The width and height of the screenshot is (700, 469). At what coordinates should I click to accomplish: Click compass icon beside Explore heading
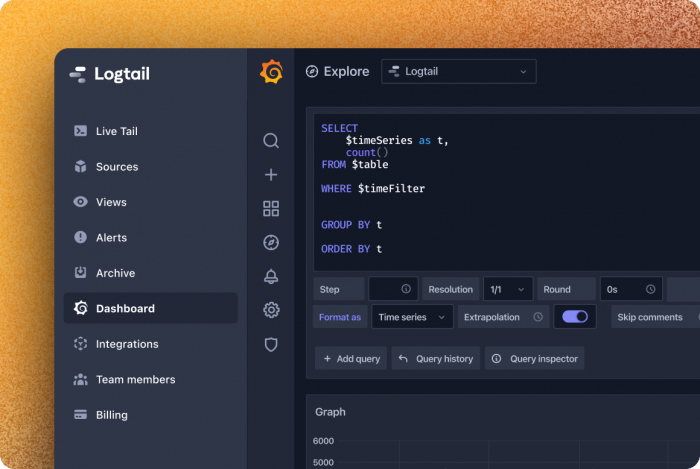click(312, 71)
